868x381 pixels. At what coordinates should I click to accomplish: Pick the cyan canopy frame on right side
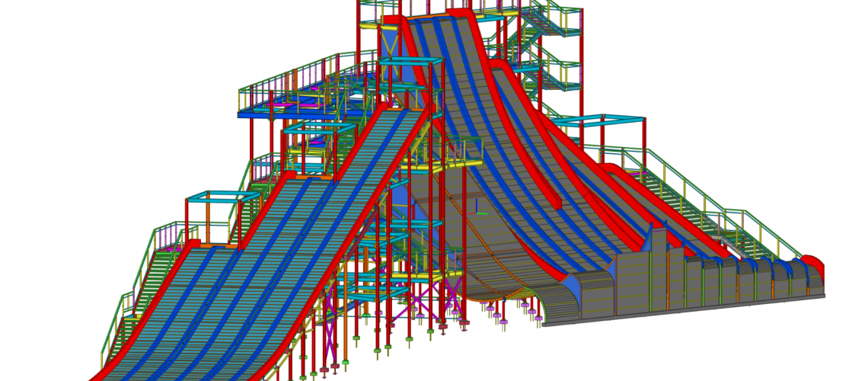(602, 120)
